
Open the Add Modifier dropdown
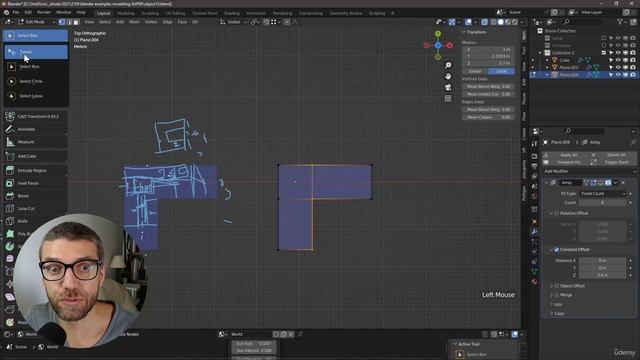click(588, 171)
